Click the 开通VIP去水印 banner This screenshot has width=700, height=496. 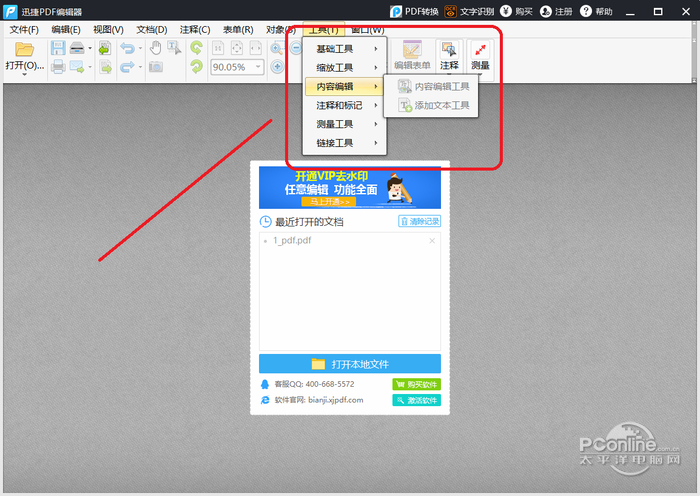[350, 187]
